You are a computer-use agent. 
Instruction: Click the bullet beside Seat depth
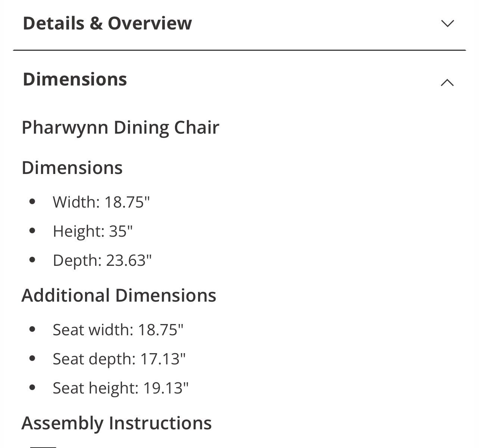click(x=32, y=358)
